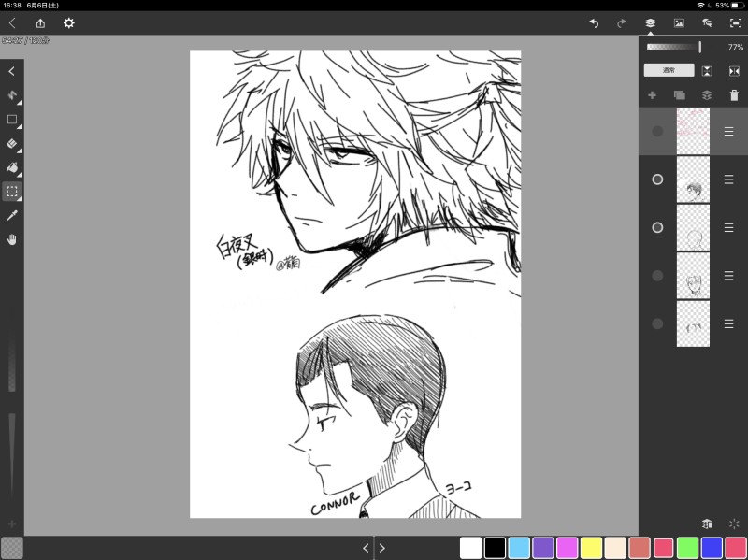Image resolution: width=748 pixels, height=560 pixels.
Task: Pick the green color swatch
Action: click(x=687, y=548)
